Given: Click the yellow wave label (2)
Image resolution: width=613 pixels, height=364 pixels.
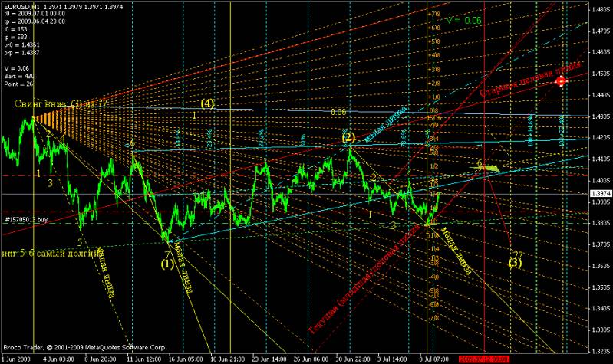Looking at the screenshot, I should coord(348,137).
